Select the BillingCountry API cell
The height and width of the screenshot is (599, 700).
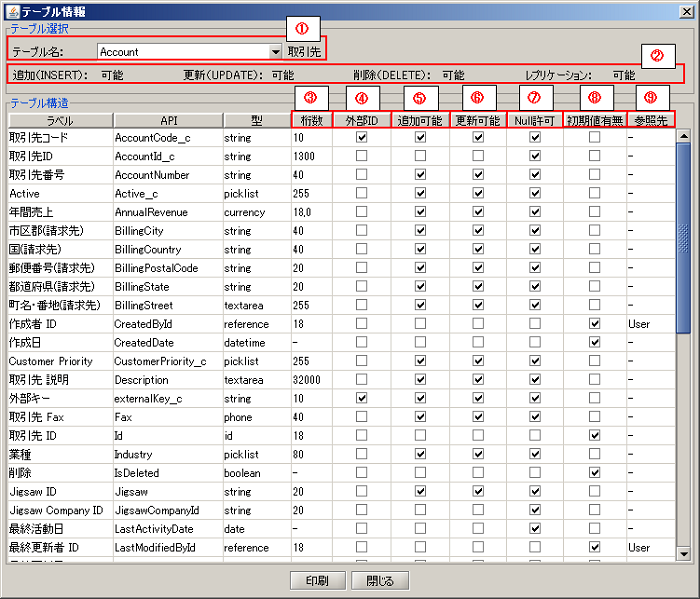[x=168, y=249]
